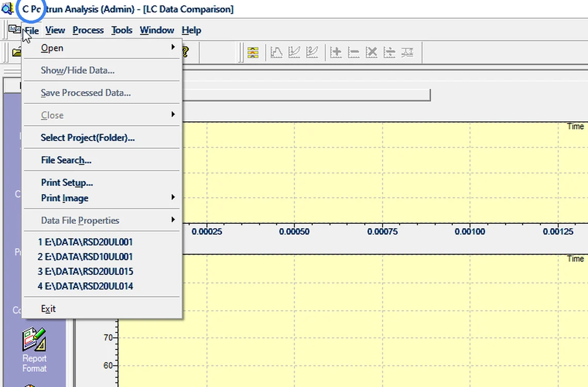
Task: Click the yellow question mark help icon
Action: pyautogui.click(x=185, y=52)
